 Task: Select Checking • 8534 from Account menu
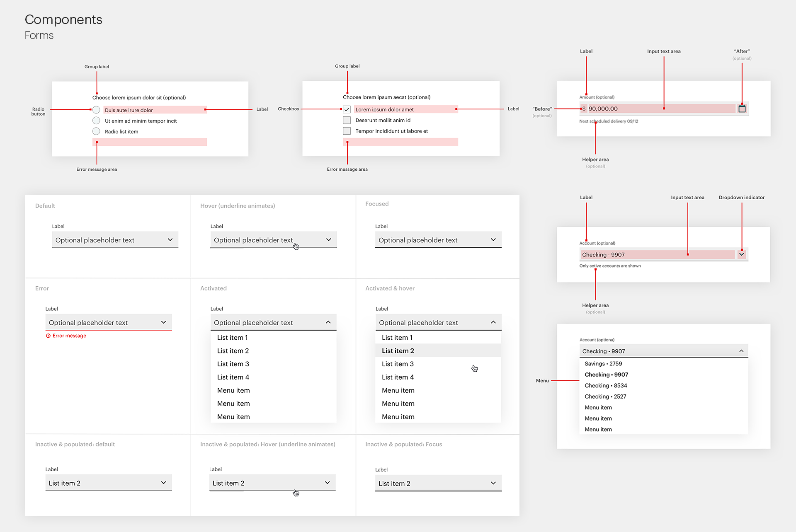[606, 385]
